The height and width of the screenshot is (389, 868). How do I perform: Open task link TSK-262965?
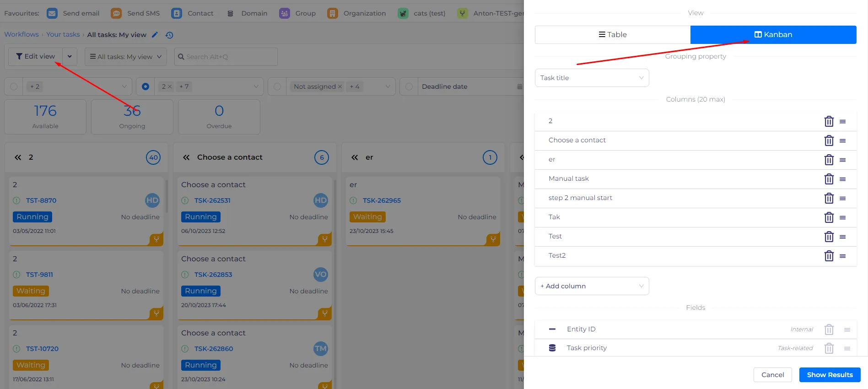click(x=382, y=200)
